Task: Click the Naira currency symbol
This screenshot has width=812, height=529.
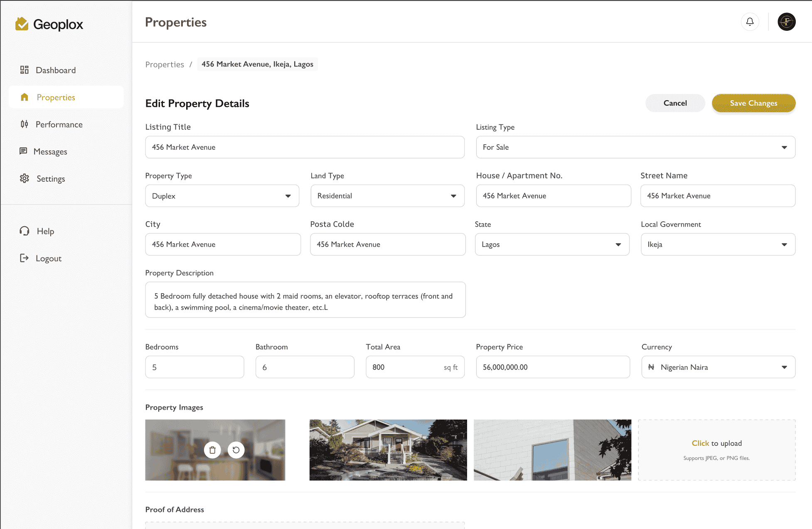Action: (x=651, y=367)
